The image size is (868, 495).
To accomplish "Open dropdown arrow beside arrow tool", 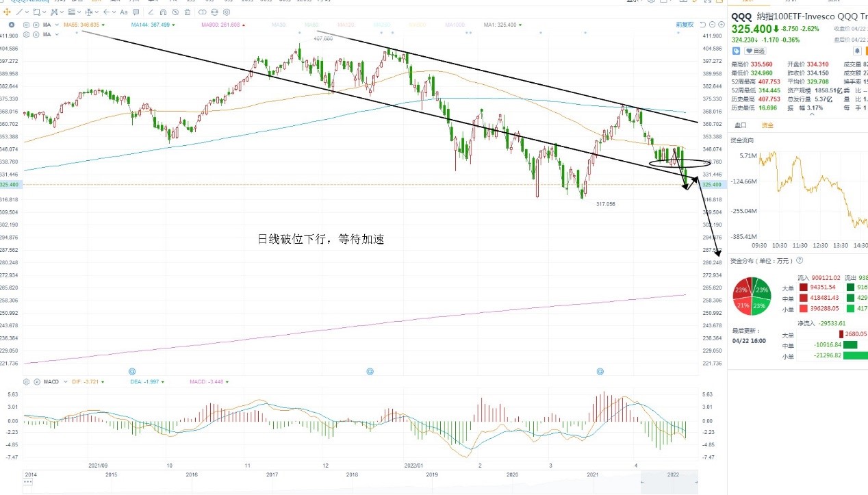I will [x=114, y=12].
